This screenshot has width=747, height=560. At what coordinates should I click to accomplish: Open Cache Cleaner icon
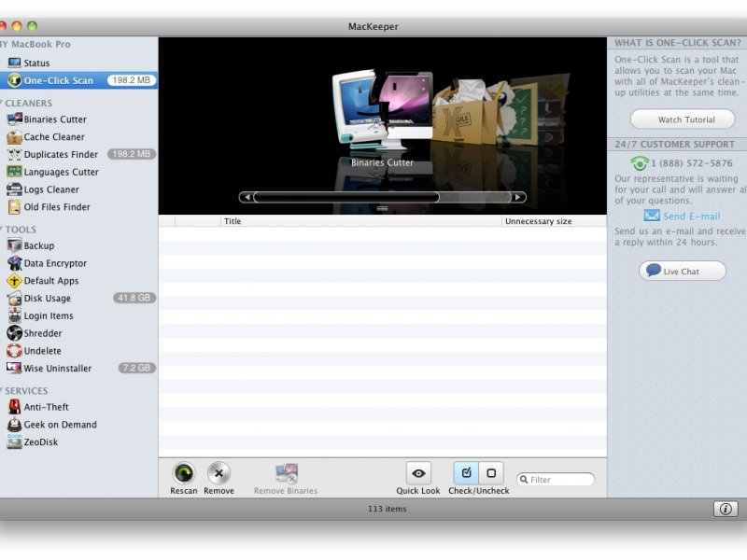[x=14, y=137]
